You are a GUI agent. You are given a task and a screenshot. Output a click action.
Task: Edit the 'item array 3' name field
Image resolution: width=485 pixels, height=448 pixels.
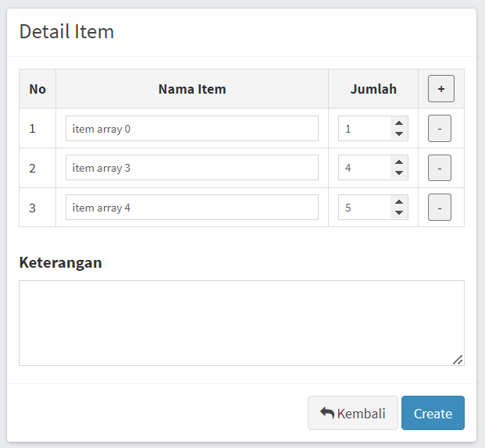click(x=192, y=168)
